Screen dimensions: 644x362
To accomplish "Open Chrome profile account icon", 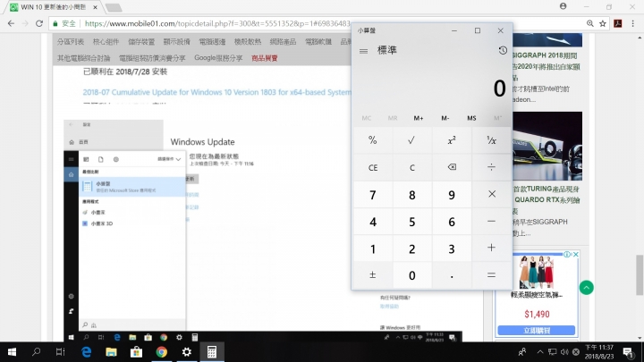I will pos(563,6).
